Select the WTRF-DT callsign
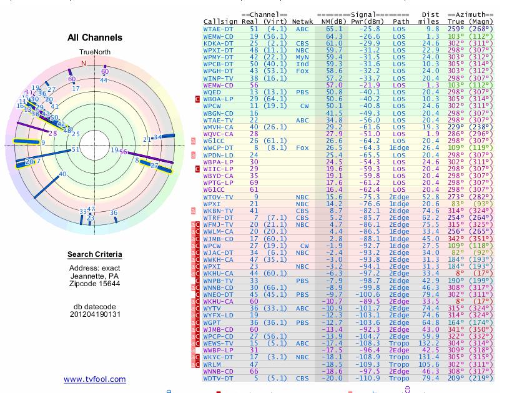 pyautogui.click(x=218, y=218)
